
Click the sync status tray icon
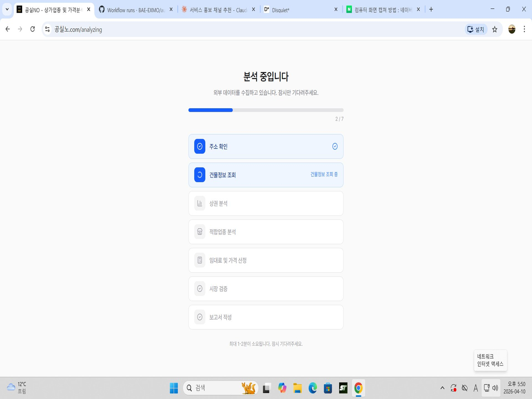[x=454, y=388]
